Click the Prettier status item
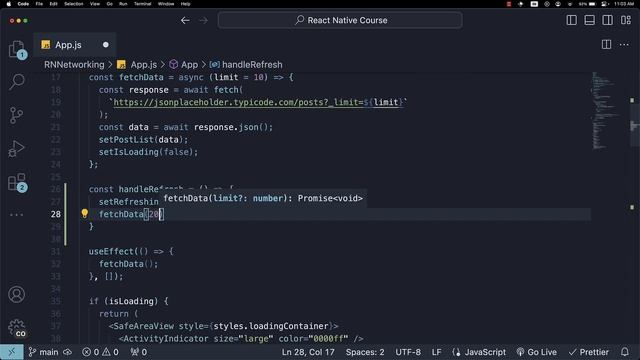The height and width of the screenshot is (360, 640). (x=589, y=352)
